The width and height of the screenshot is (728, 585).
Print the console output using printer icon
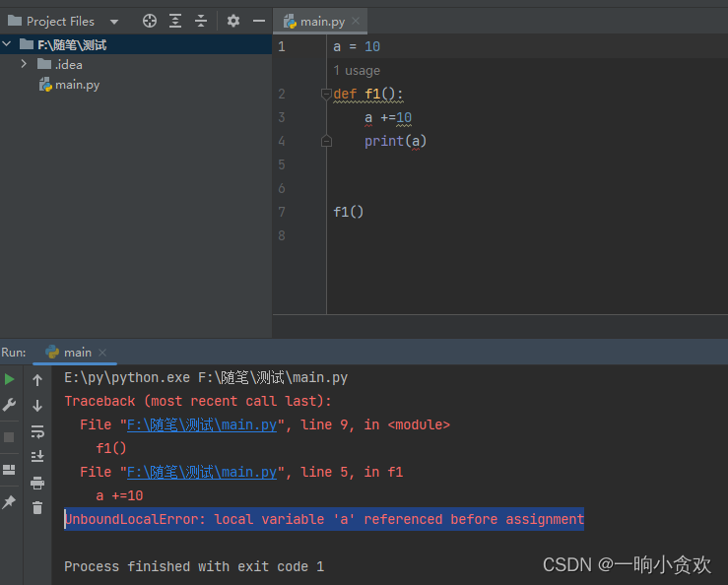[x=37, y=483]
